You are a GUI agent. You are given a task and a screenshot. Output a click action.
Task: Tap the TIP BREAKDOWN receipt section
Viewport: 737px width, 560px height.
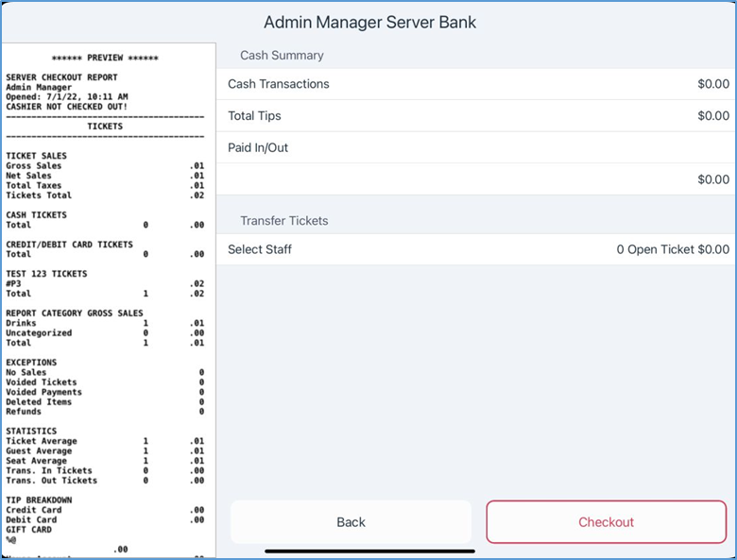[39, 500]
